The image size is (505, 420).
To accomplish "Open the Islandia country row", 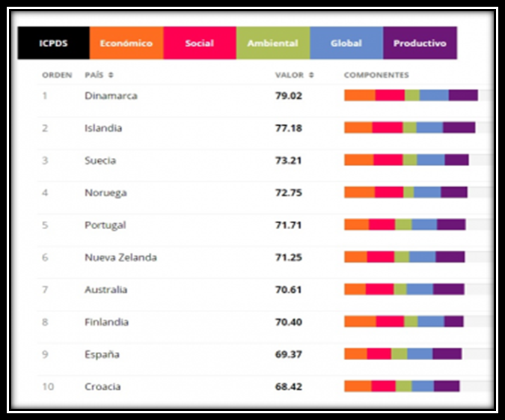I will click(x=103, y=128).
